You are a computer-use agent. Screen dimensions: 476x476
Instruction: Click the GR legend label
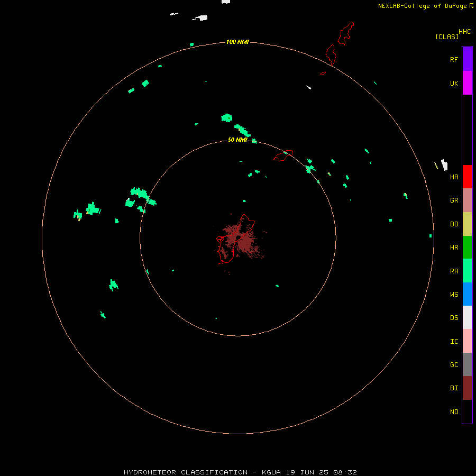[454, 200]
